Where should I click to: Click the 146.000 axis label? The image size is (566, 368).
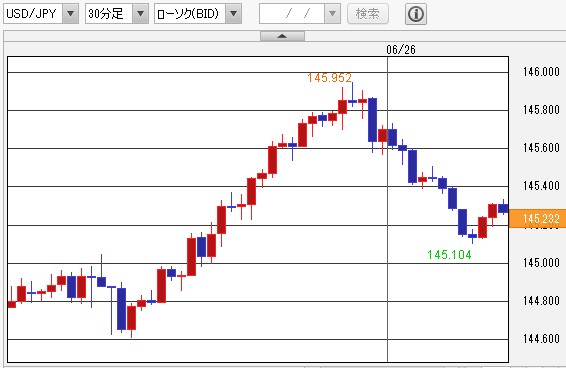coord(541,72)
